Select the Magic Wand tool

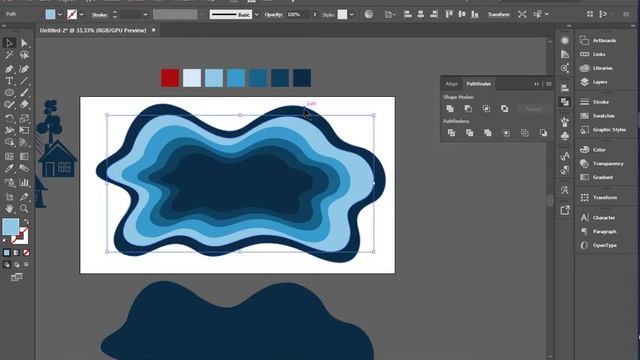coord(9,55)
